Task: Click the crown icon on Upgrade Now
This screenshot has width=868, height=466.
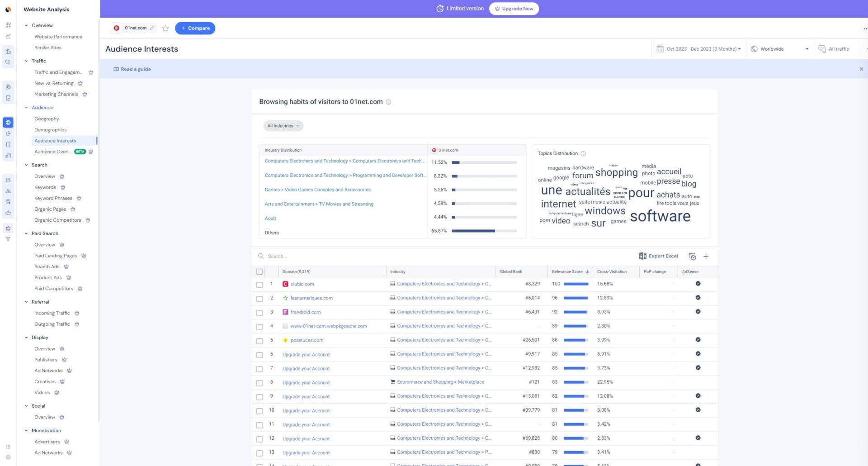Action: click(497, 9)
